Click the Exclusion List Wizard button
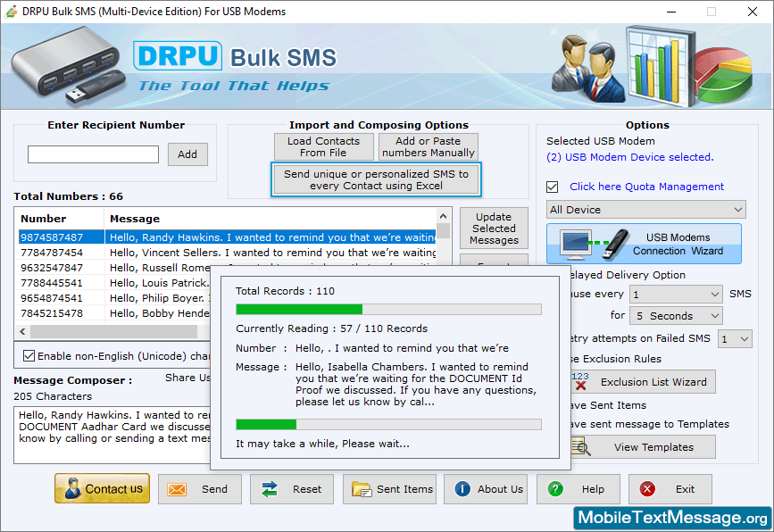This screenshot has height=532, width=774. [641, 381]
